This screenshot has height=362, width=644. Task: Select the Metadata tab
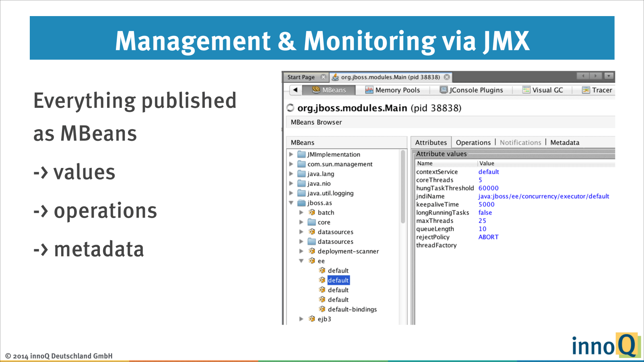[x=565, y=142]
